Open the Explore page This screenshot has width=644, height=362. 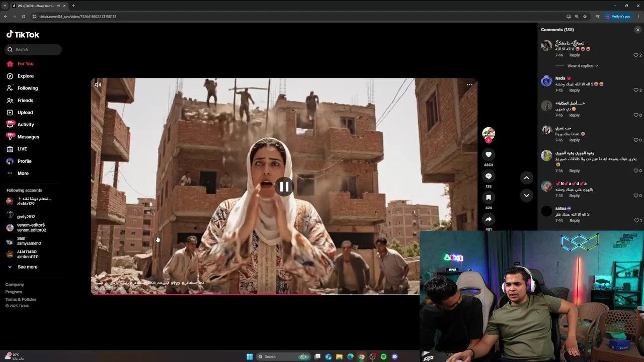point(20,76)
